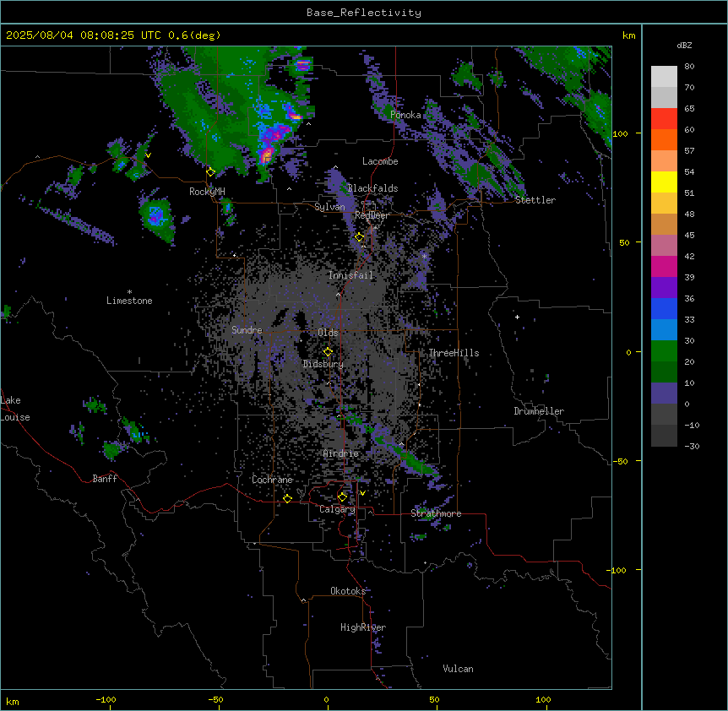Select the red 65 dBZ legend swatch
Viewport: 728px width, 711px height.
[x=664, y=119]
